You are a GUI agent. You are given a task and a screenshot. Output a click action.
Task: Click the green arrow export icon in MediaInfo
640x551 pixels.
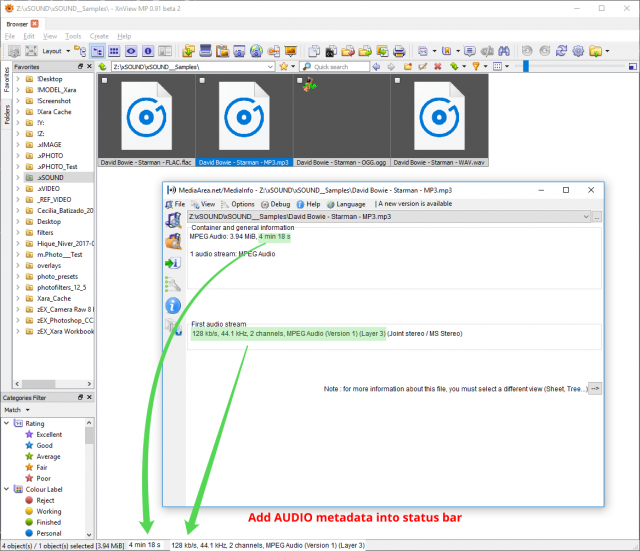click(x=173, y=263)
